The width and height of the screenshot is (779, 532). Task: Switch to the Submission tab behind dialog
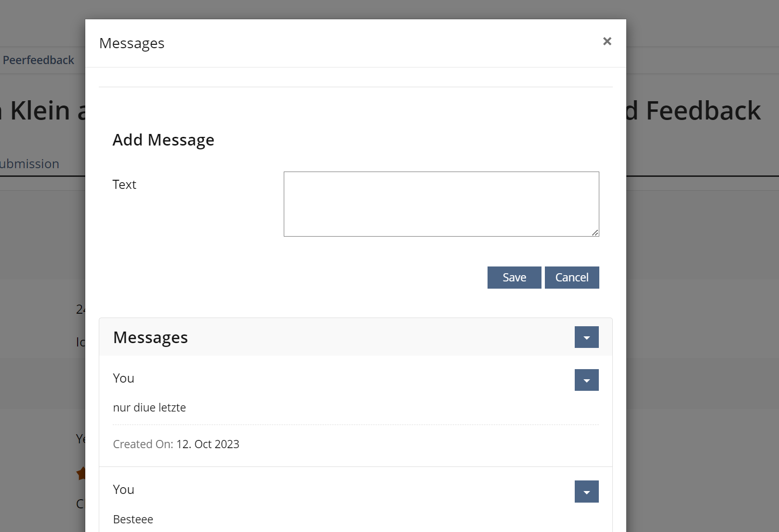tap(30, 164)
